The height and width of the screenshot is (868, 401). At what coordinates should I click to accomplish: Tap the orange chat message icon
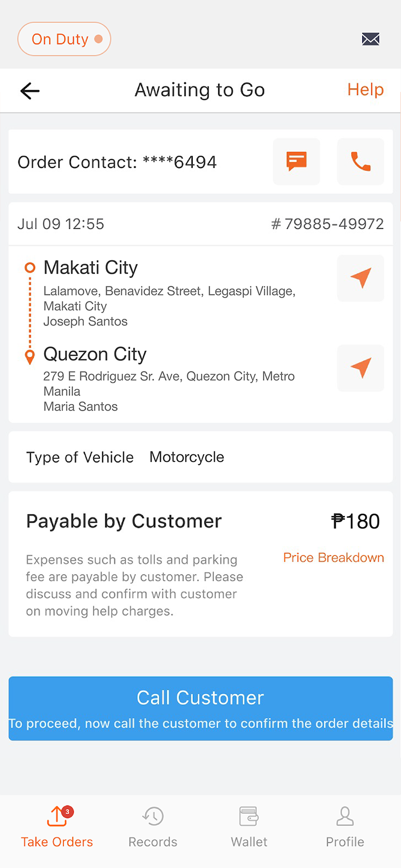[296, 161]
